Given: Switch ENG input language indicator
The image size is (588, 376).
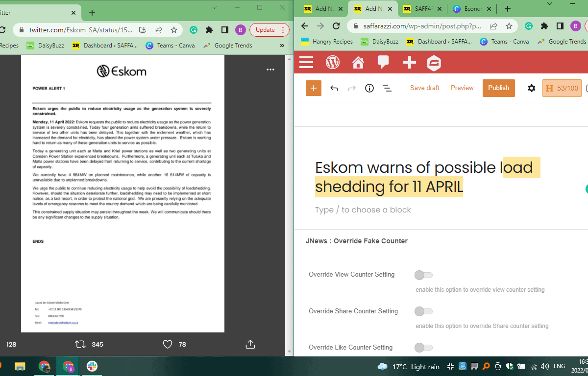Looking at the screenshot, I should click(x=559, y=367).
